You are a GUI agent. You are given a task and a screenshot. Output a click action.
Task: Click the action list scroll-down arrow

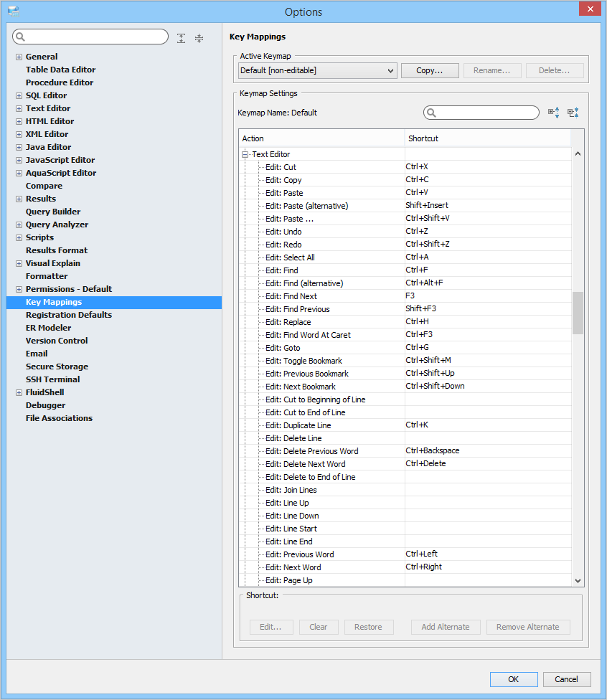click(578, 581)
